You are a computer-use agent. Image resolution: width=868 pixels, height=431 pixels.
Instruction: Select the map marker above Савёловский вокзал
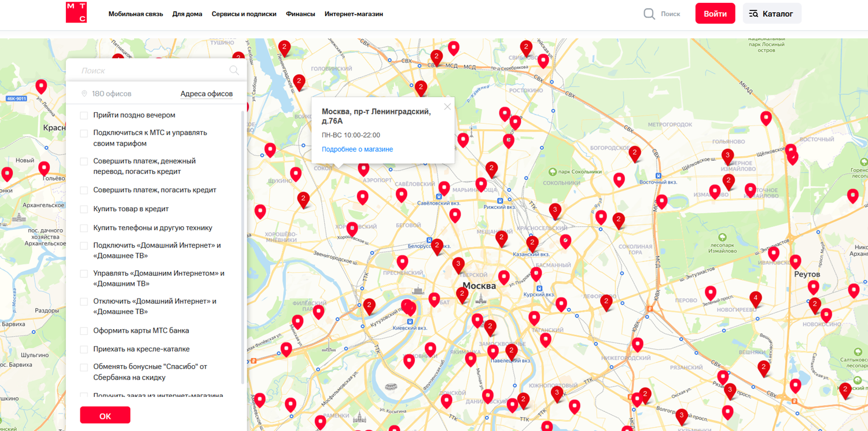click(x=444, y=188)
